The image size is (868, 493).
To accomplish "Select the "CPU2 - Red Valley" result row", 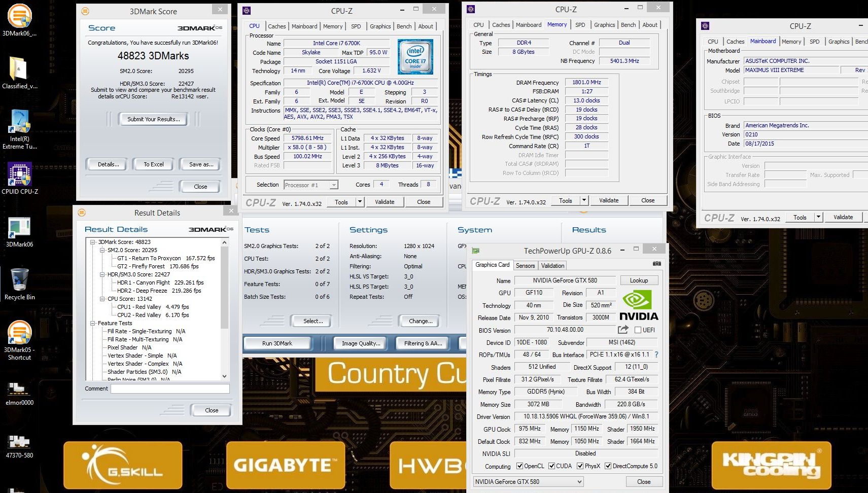I will click(153, 315).
